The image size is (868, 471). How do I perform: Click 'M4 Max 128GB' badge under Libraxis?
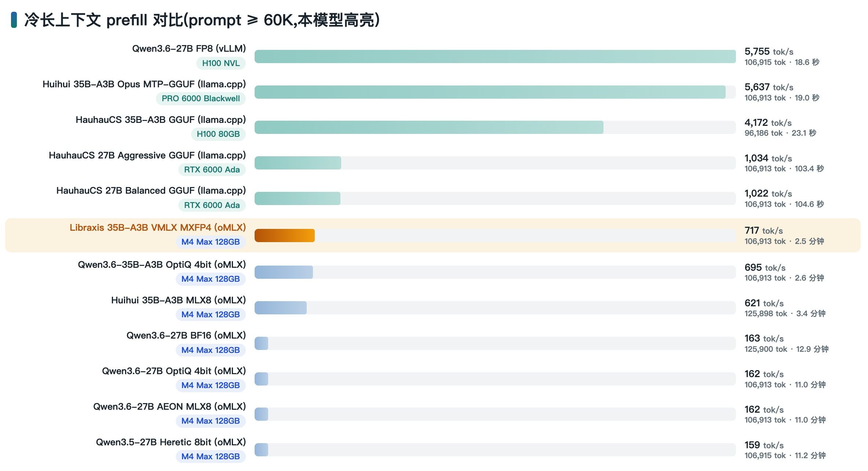(x=211, y=242)
